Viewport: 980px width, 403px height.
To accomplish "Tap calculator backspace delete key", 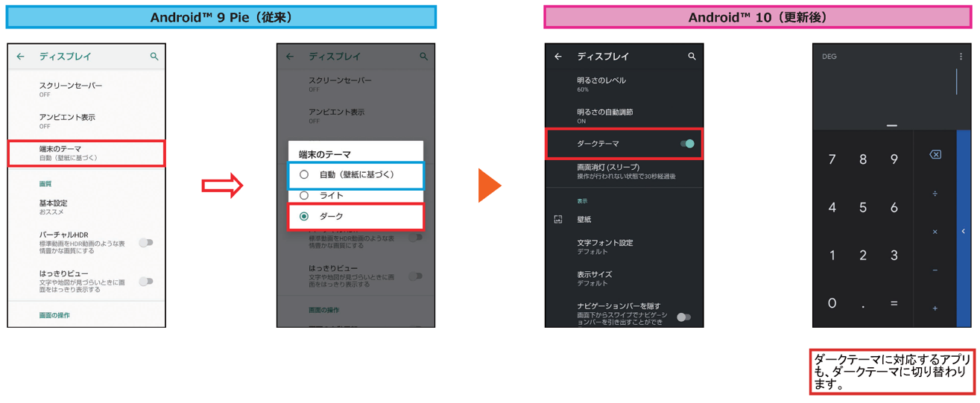I will coord(935,154).
